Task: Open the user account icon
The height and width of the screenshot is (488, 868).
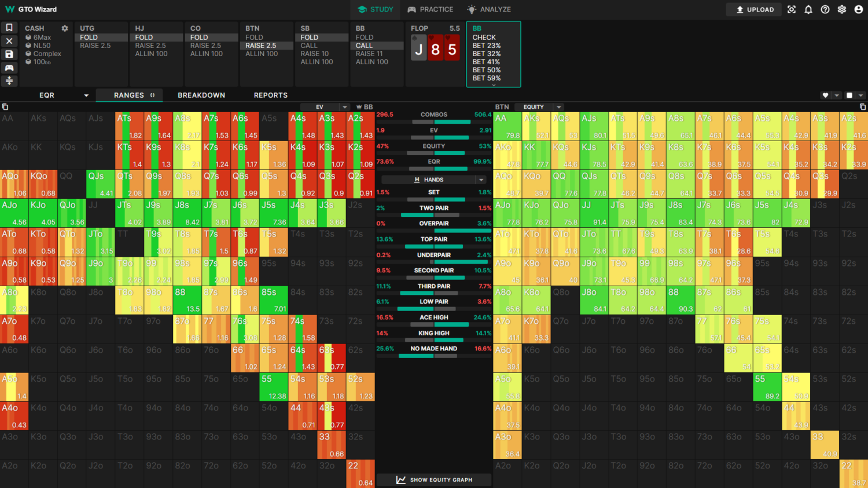Action: click(x=859, y=9)
